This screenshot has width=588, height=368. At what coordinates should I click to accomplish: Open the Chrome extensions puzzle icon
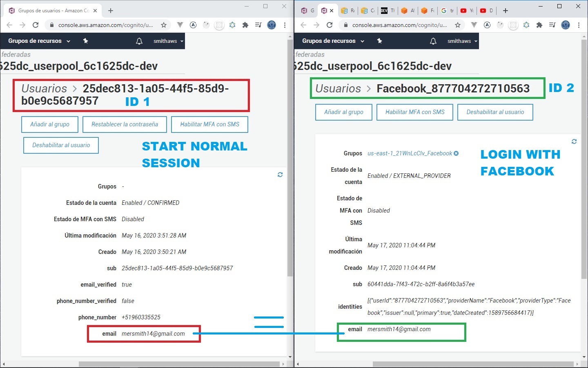pos(245,25)
